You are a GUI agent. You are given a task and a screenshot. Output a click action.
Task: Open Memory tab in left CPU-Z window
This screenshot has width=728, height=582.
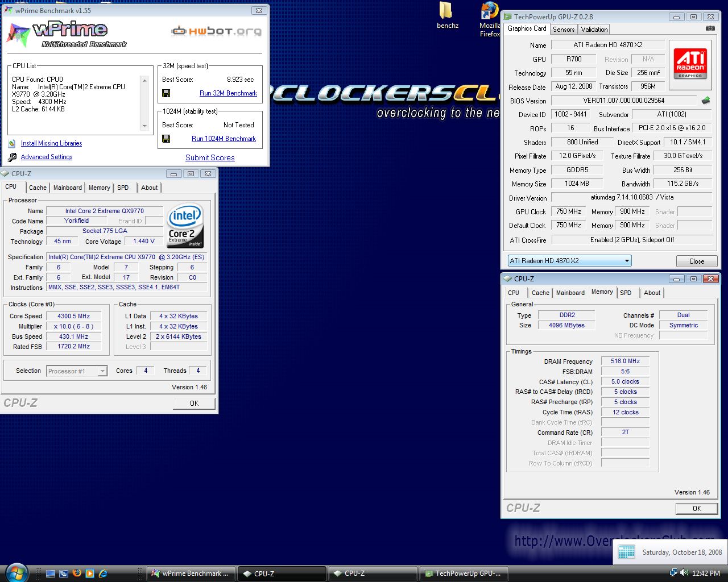[x=100, y=188]
